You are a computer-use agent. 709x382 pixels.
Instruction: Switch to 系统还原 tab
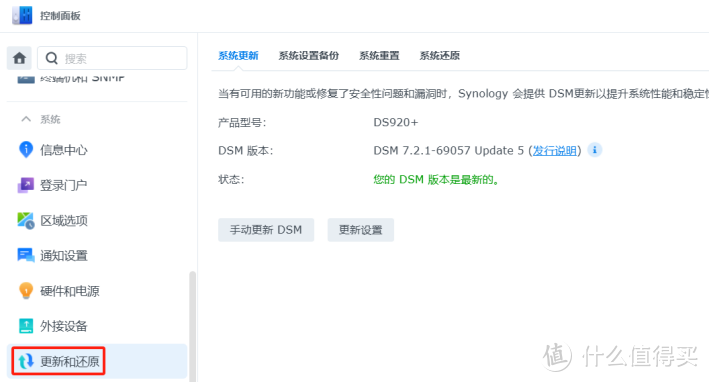(440, 56)
